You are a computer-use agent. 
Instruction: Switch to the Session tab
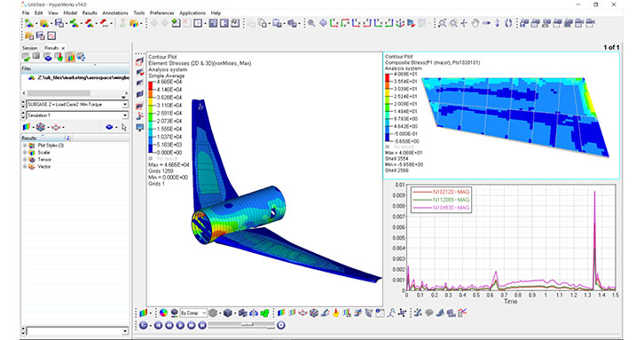29,48
